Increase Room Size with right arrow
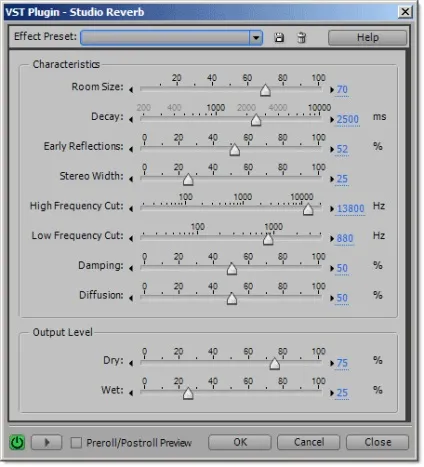Viewport: 424px width, 467px height. pyautogui.click(x=332, y=90)
